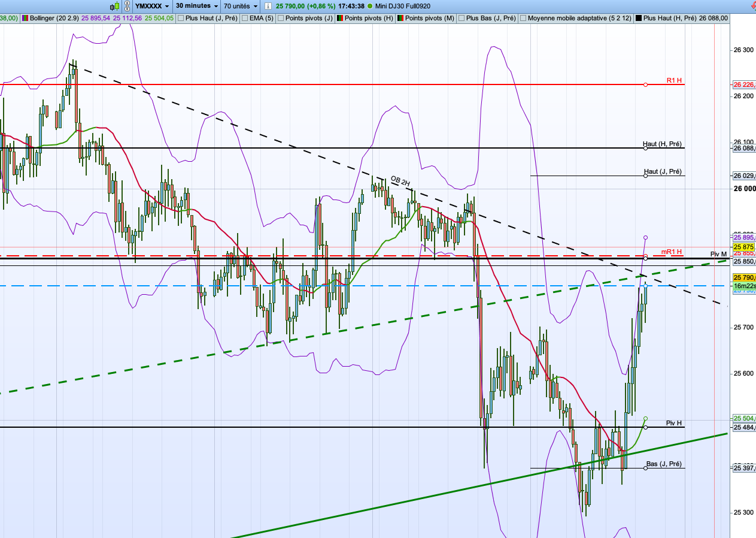The image size is (756, 538).
Task: Toggle the EMA (5) checkbox
Action: (x=245, y=18)
